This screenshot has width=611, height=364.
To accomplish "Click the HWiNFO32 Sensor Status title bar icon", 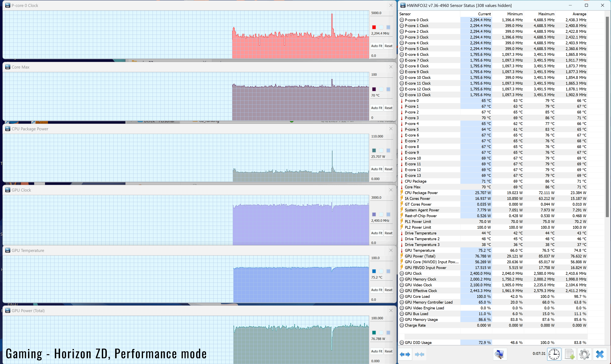I will pos(403,5).
